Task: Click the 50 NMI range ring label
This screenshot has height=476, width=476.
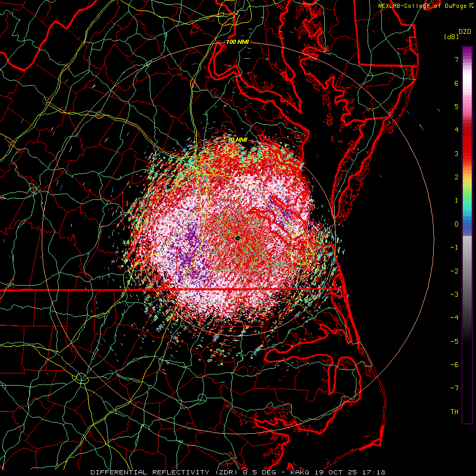Action: 237,140
